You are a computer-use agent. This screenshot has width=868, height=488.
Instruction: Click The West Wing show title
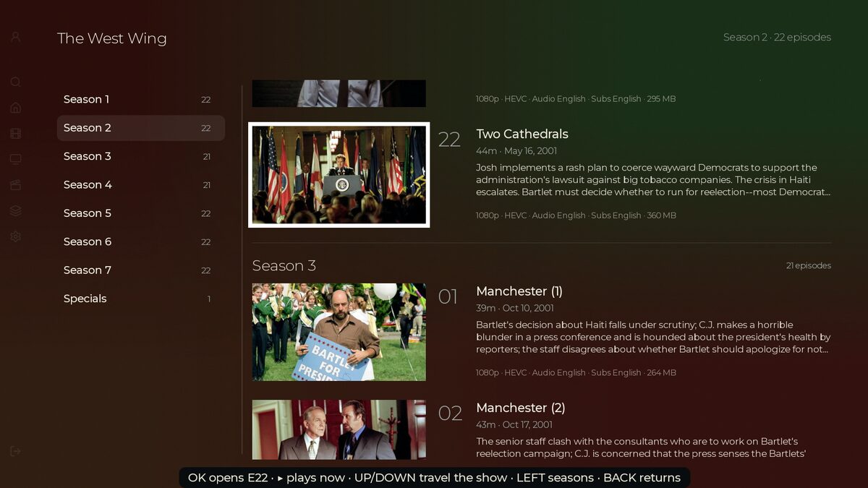click(112, 38)
